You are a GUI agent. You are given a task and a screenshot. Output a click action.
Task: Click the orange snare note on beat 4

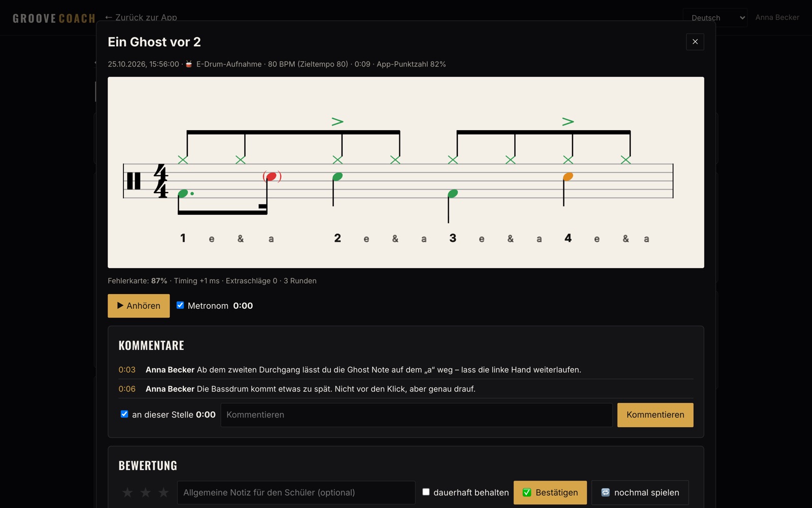[568, 177]
